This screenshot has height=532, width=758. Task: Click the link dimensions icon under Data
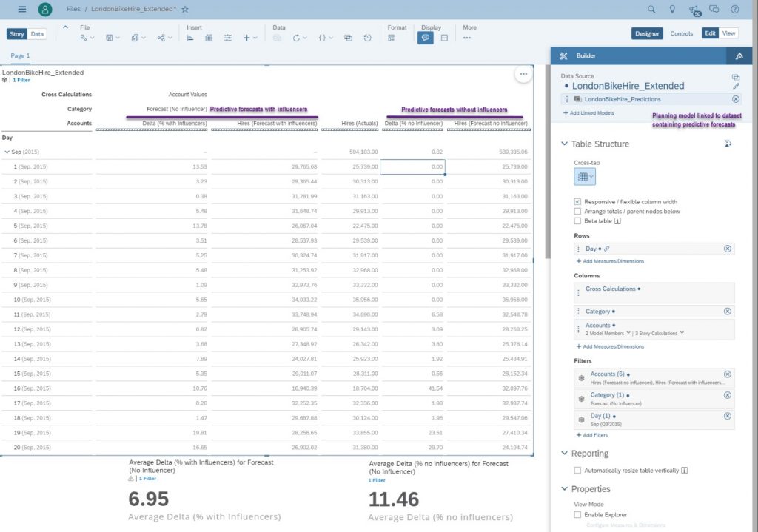(x=348, y=38)
